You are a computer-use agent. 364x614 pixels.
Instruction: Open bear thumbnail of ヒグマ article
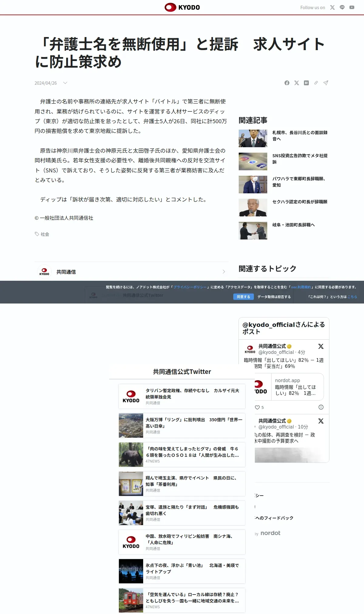[131, 455]
